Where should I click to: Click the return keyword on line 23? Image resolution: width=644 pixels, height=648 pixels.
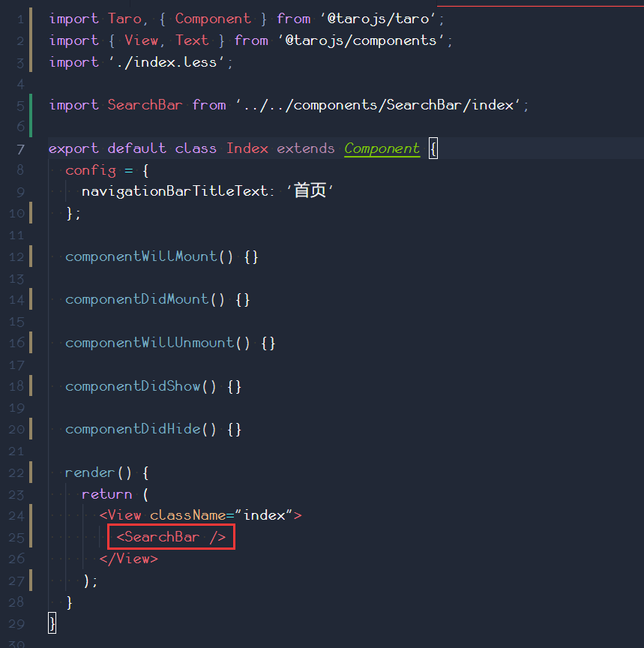[x=106, y=493]
